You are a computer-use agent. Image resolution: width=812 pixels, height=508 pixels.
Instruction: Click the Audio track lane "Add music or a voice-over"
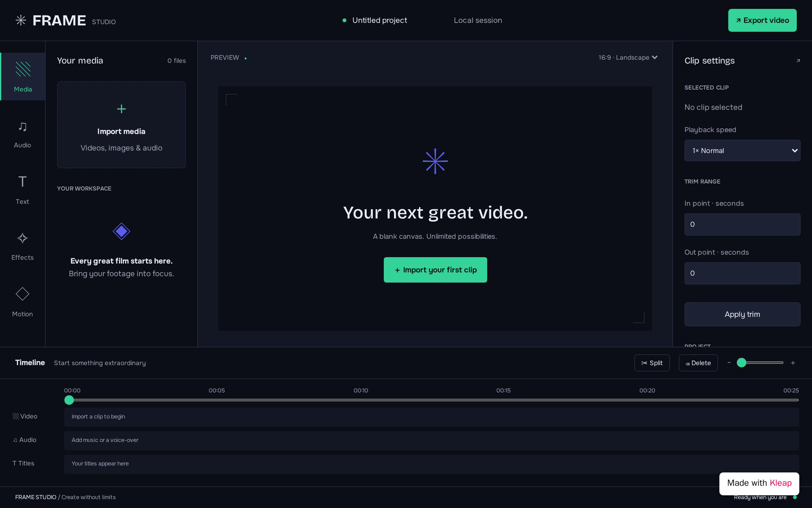click(431, 440)
